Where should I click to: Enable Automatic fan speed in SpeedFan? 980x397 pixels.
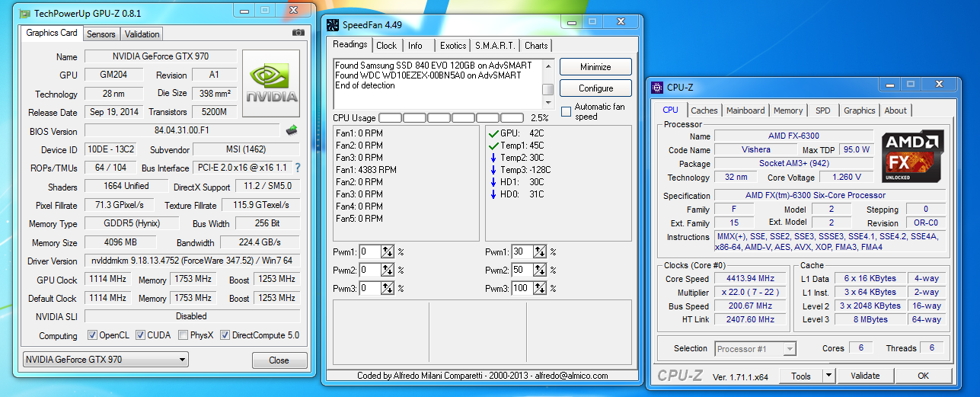566,112
